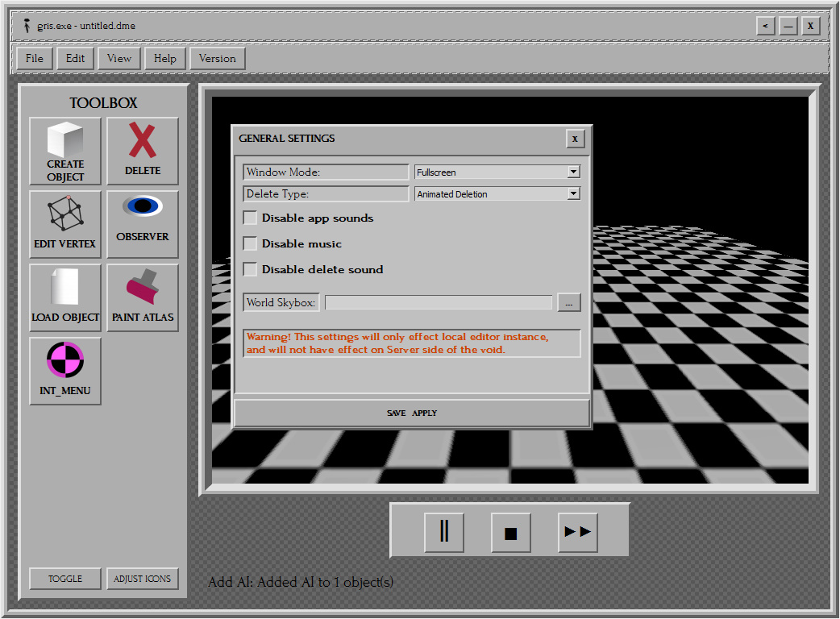Viewport: 840px width, 619px height.
Task: Open the Delete Type dropdown
Action: point(573,193)
